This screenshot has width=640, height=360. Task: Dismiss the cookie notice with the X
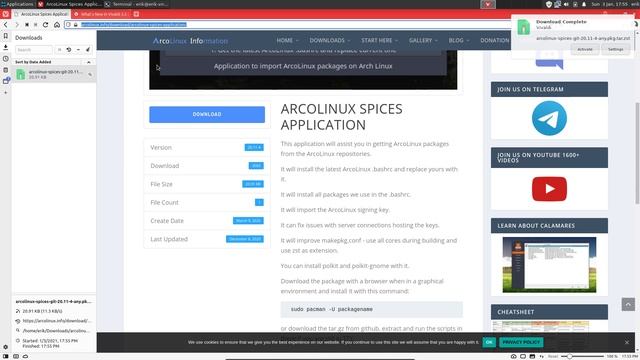coord(627,342)
